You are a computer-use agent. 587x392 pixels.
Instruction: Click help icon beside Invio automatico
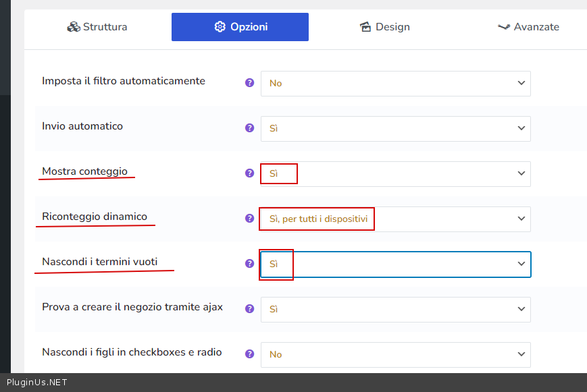pyautogui.click(x=249, y=128)
